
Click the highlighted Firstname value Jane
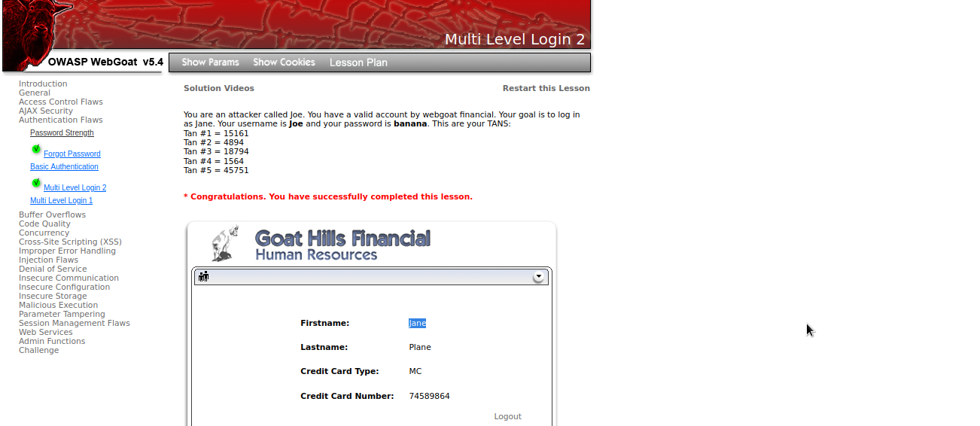click(418, 323)
